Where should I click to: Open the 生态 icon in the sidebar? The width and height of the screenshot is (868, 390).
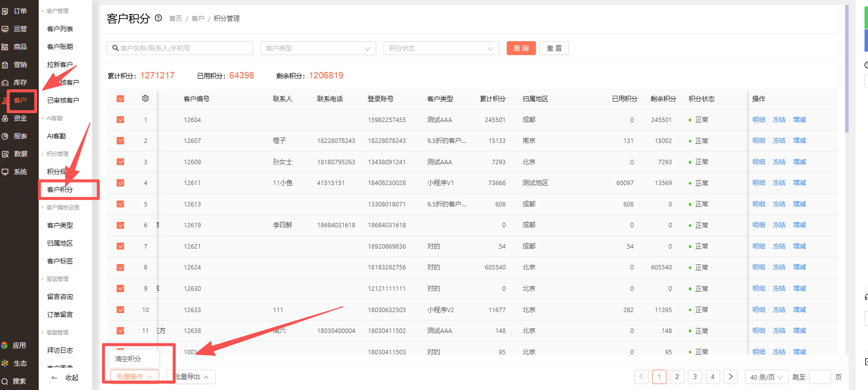5,363
